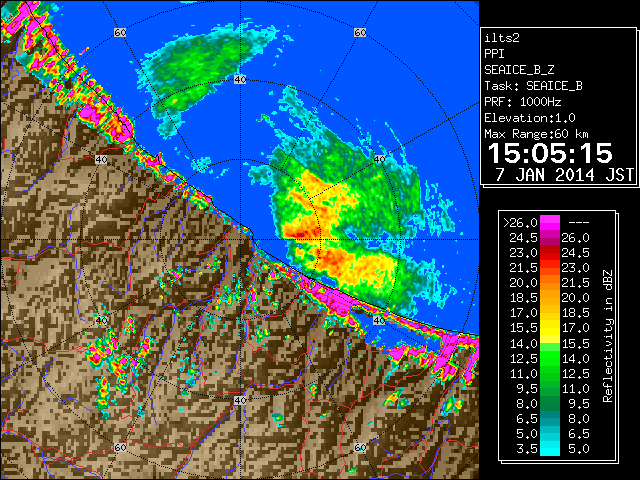Click the 40 km label near southeastern coast
The height and width of the screenshot is (480, 640).
coord(379,320)
